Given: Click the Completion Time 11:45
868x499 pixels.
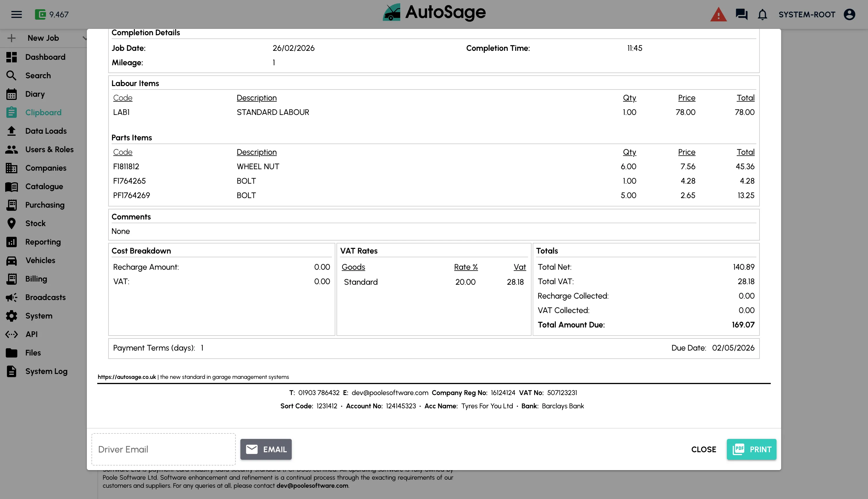Looking at the screenshot, I should click(x=635, y=48).
